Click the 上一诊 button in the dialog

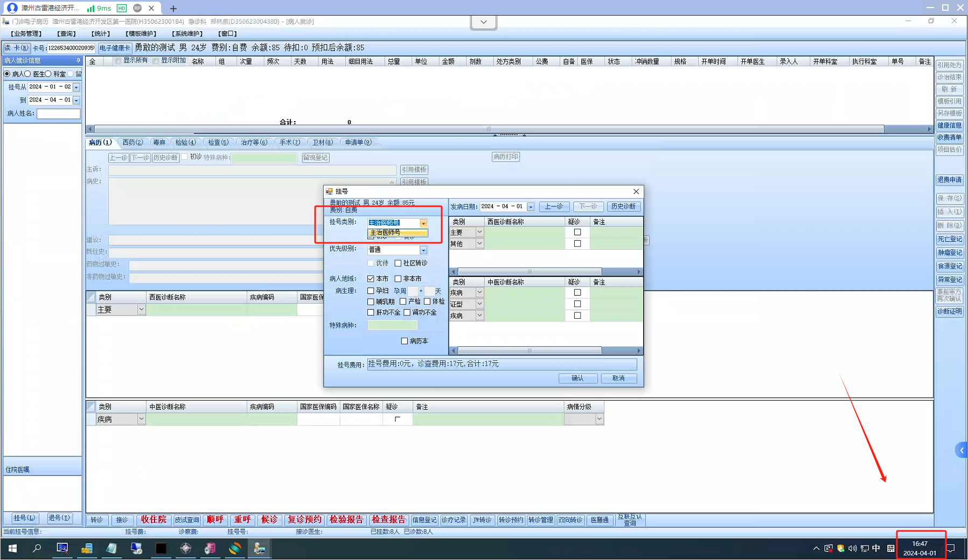554,207
